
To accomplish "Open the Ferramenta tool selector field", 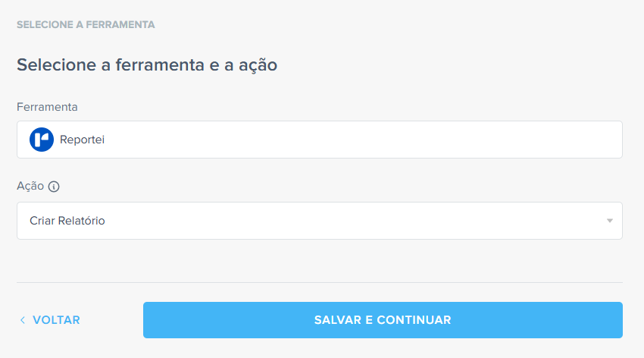I will [319, 140].
